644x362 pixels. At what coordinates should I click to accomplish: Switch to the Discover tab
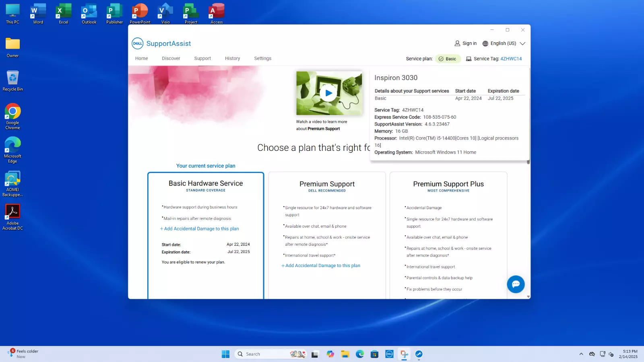click(171, 58)
